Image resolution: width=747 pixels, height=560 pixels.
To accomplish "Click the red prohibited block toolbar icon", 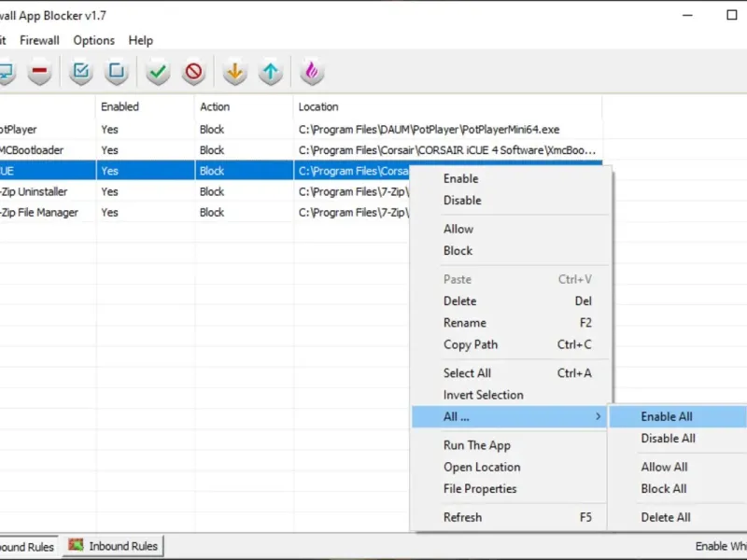I will coord(193,72).
